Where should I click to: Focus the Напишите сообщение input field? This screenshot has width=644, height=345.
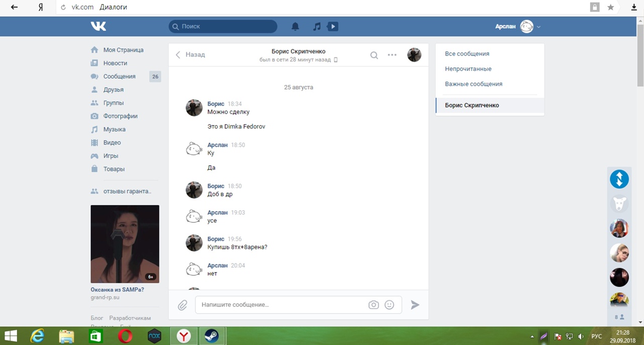click(x=282, y=305)
